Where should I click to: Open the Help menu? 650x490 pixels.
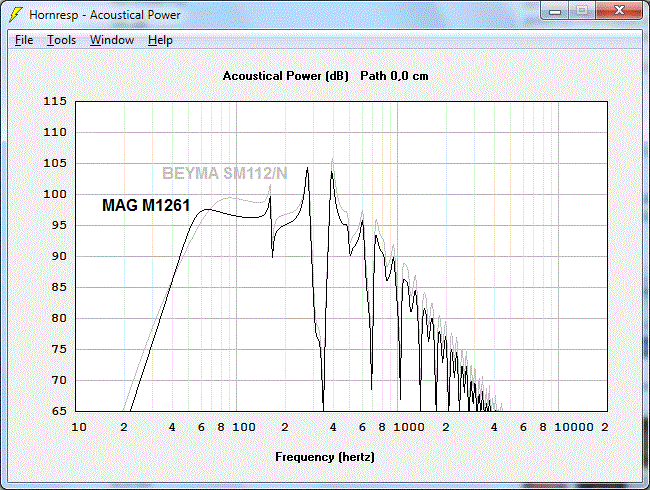click(160, 40)
